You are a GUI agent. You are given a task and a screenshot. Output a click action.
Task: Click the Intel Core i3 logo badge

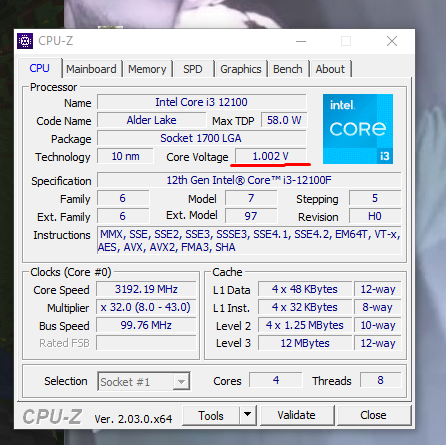358,129
